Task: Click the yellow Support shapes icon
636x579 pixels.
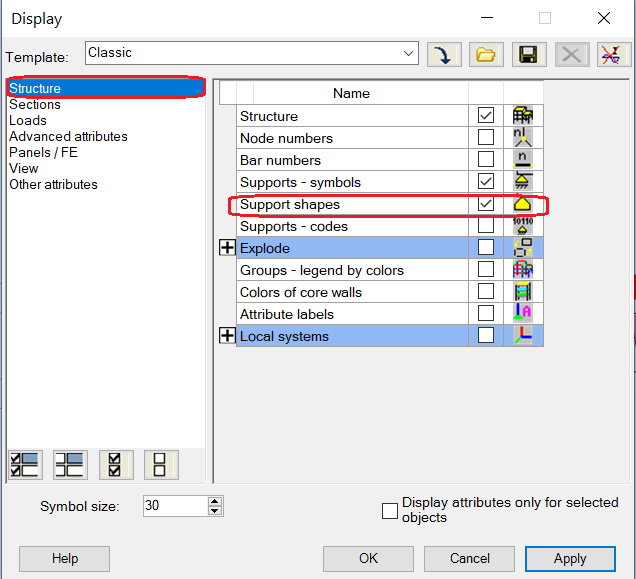Action: pos(523,204)
